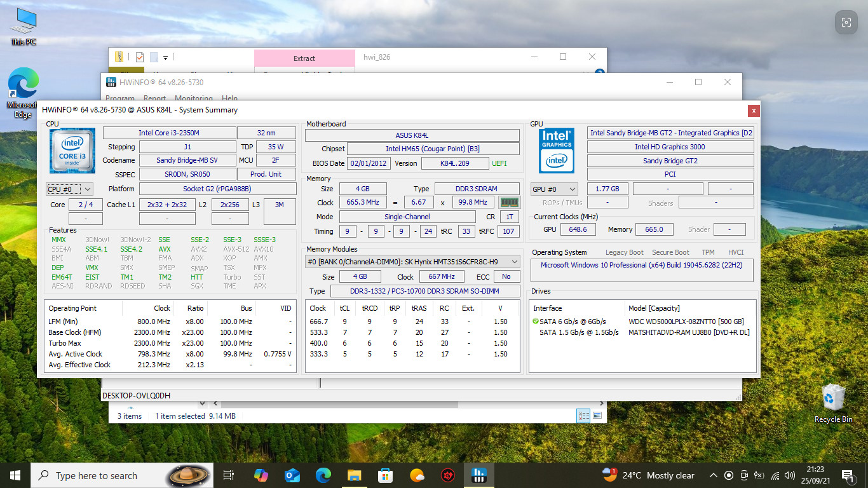The image size is (868, 488).
Task: Click the DESKTOP-OVLQ0DH status bar text
Action: pos(136,395)
